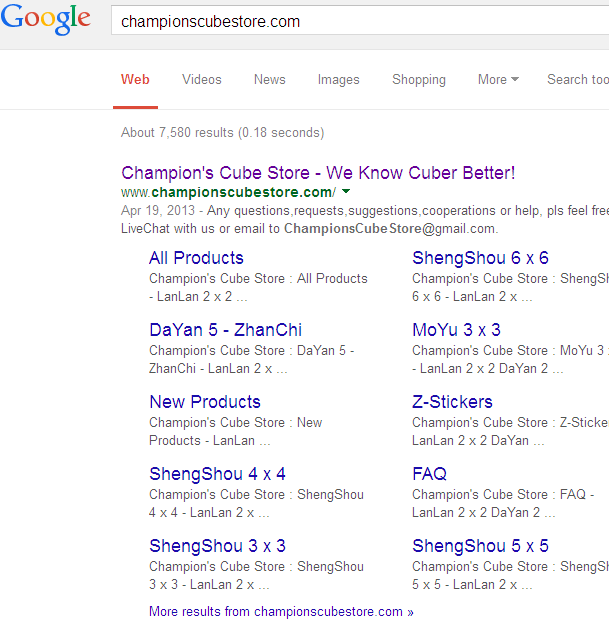Switch to the Videos tab

pyautogui.click(x=202, y=79)
